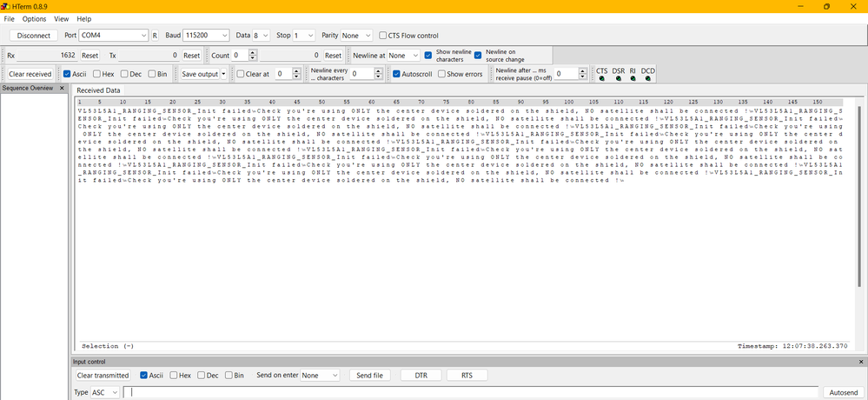Open the File menu
The image size is (868, 400).
pyautogui.click(x=9, y=19)
